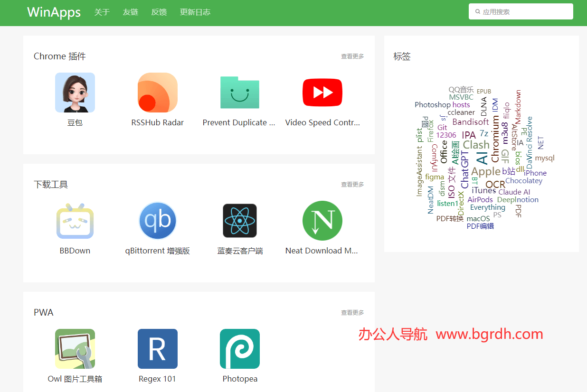Click the 豆包 name label
Viewport: 587px width, 392px height.
[x=75, y=122]
